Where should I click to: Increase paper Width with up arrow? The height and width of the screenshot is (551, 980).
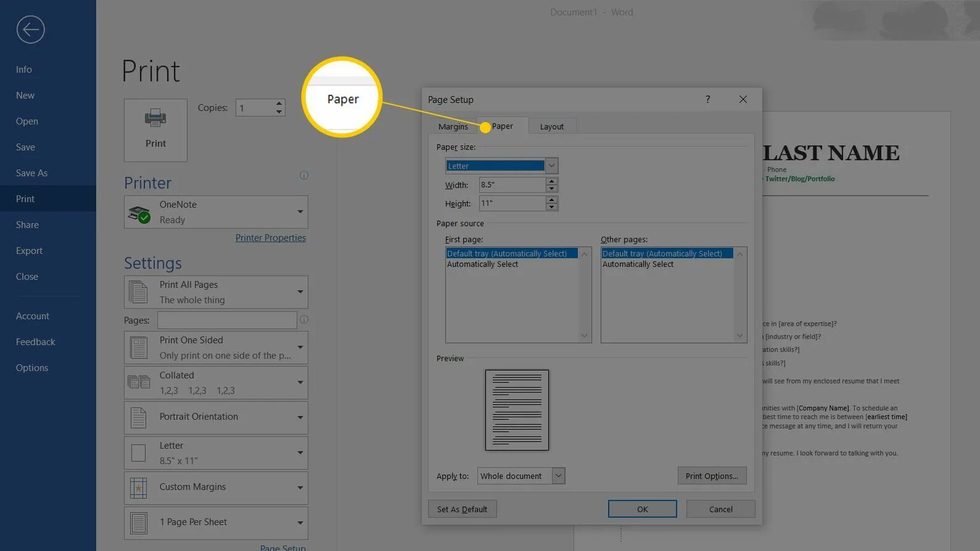coord(552,181)
